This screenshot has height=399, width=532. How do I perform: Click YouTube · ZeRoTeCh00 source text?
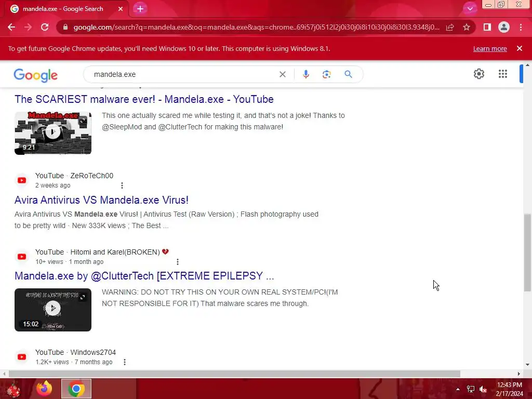pyautogui.click(x=74, y=176)
